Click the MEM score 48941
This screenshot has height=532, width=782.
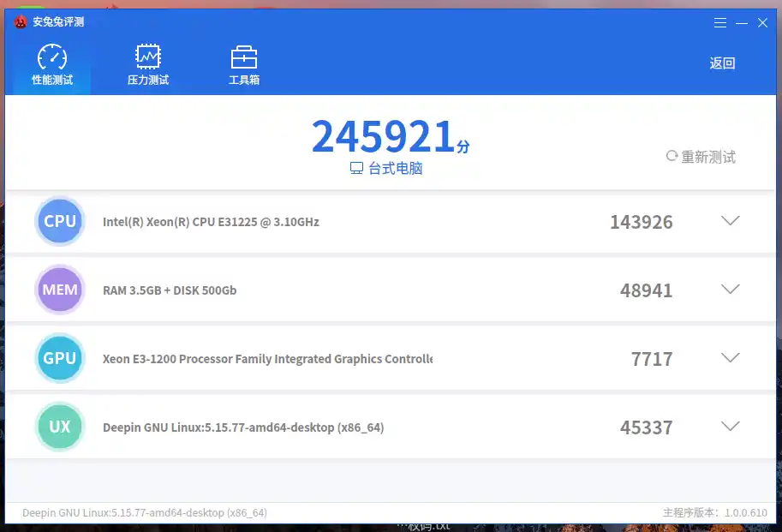(647, 290)
